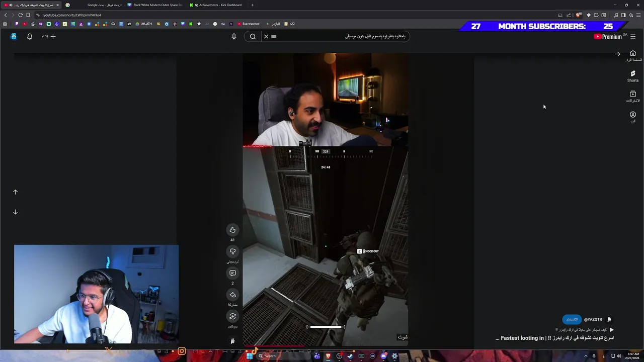Go to the next Short with down arrow

(x=15, y=212)
